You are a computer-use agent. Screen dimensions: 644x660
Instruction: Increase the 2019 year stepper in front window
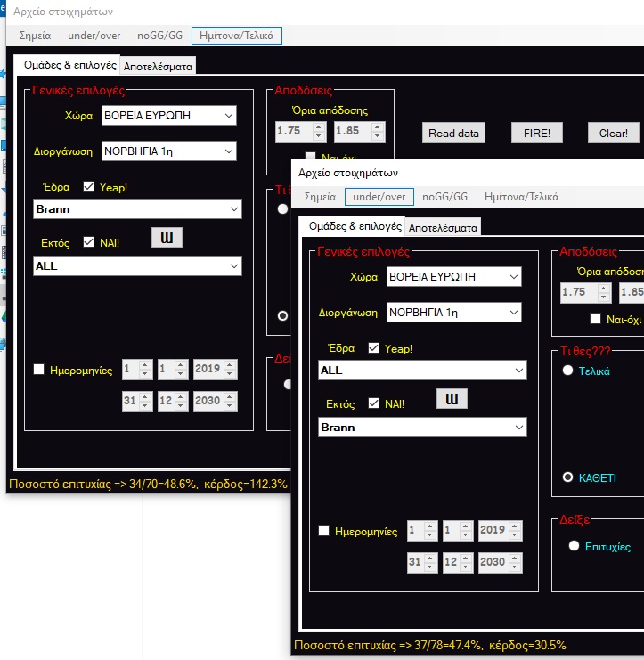(x=515, y=526)
